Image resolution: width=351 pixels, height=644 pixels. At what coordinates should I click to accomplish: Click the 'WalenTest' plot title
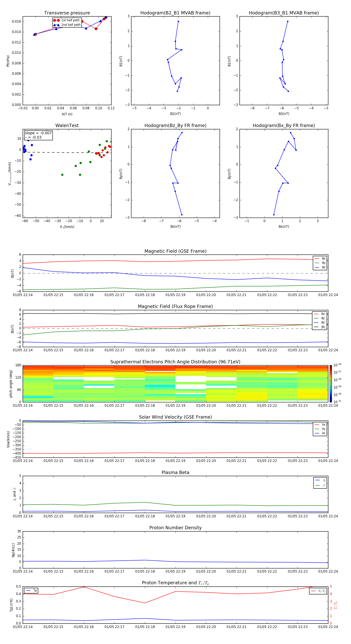click(67, 125)
